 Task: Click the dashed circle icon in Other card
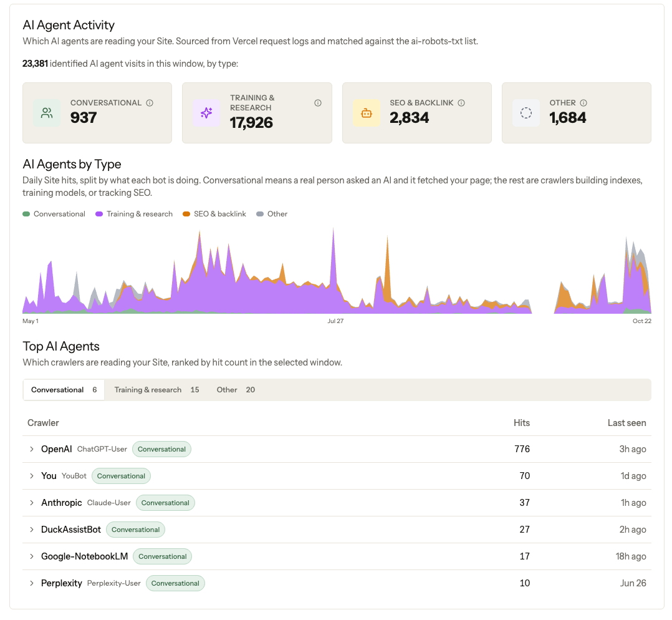click(x=526, y=113)
